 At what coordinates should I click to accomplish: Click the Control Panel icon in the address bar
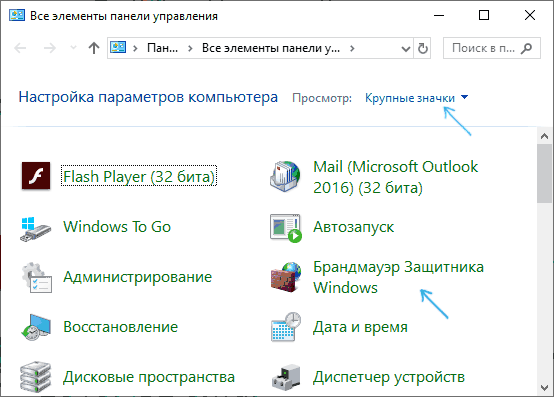pyautogui.click(x=118, y=47)
